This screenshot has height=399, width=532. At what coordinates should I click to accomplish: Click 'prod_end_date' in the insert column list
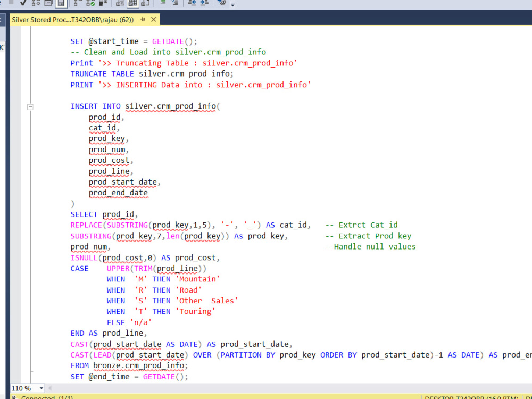pos(118,193)
